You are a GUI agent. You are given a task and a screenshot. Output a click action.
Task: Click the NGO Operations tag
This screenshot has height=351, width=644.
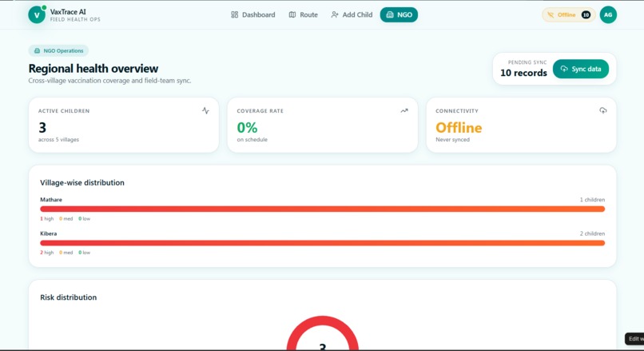point(58,50)
